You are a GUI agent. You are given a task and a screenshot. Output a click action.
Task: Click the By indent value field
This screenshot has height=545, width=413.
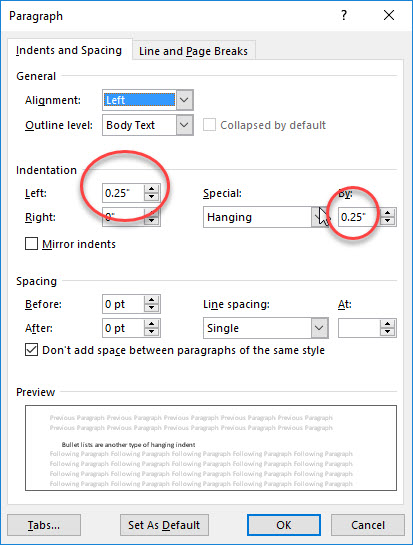click(x=359, y=217)
